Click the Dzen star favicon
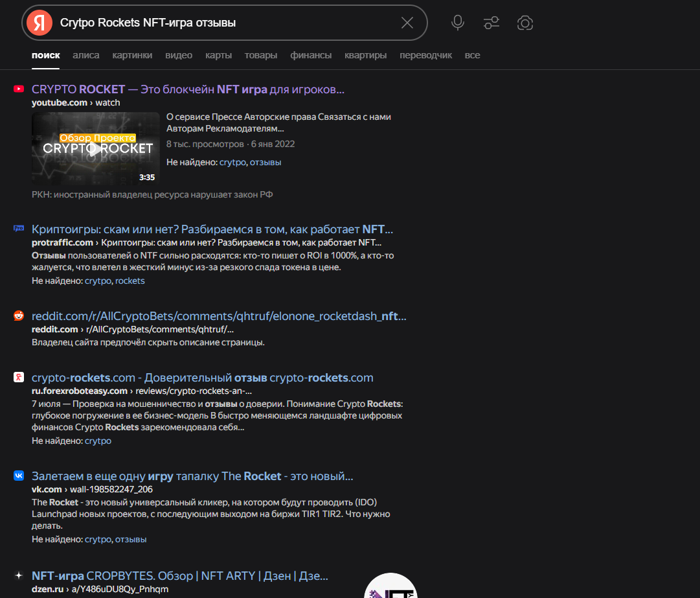700x598 pixels. coord(19,575)
